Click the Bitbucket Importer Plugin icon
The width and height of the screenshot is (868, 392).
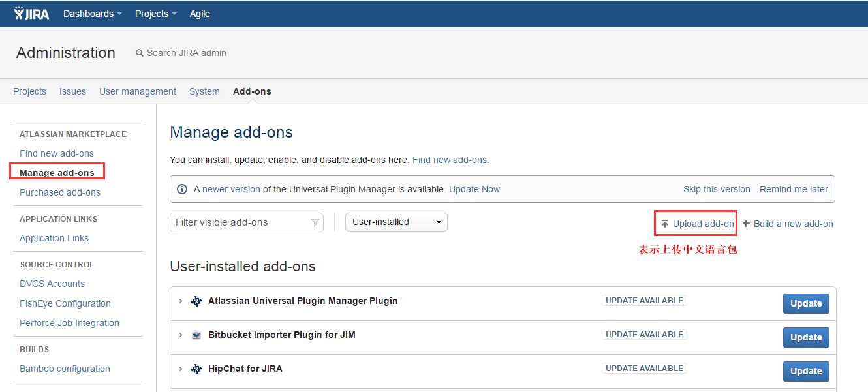196,335
